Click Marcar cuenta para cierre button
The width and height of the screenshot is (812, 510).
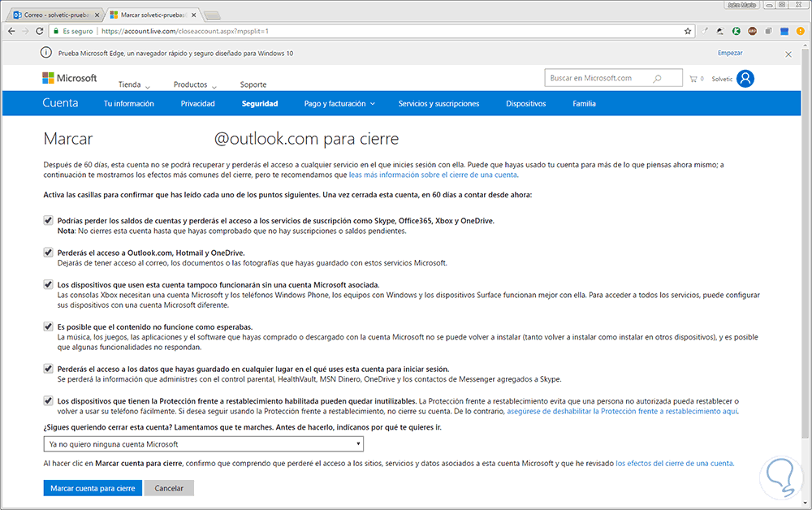pyautogui.click(x=93, y=488)
